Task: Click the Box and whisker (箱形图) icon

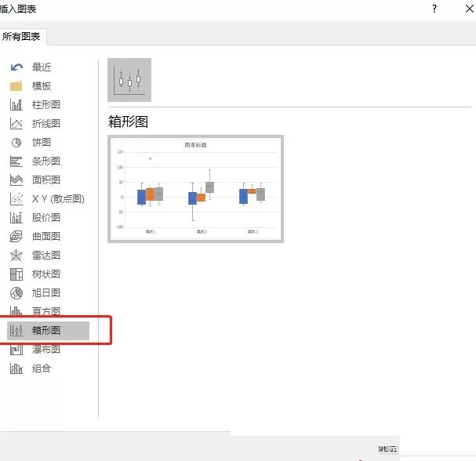Action: [16, 330]
